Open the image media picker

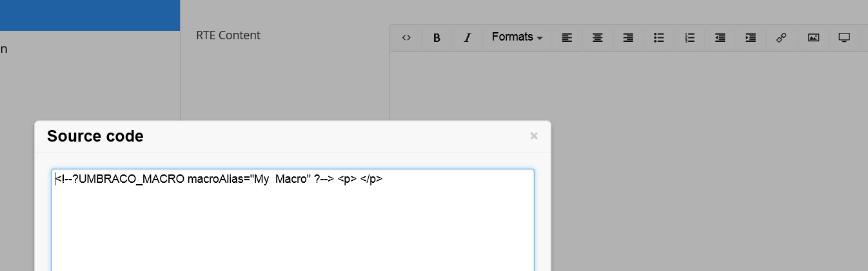pyautogui.click(x=813, y=37)
